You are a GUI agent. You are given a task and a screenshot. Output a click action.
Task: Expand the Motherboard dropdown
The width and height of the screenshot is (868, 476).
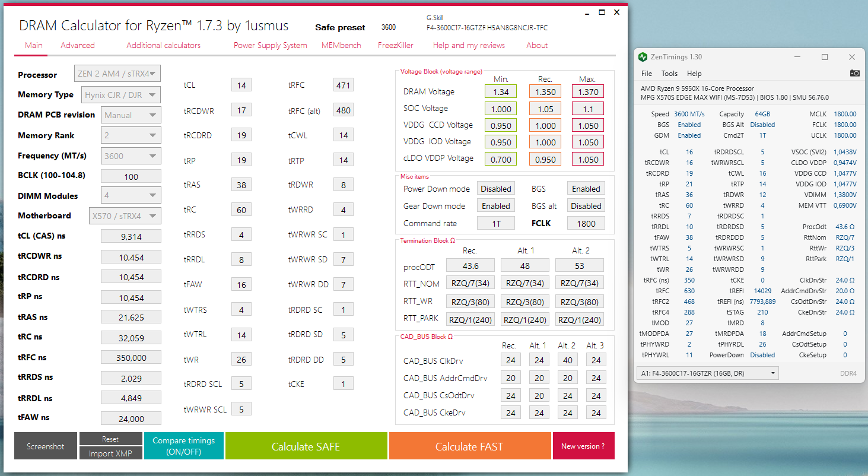pyautogui.click(x=125, y=215)
